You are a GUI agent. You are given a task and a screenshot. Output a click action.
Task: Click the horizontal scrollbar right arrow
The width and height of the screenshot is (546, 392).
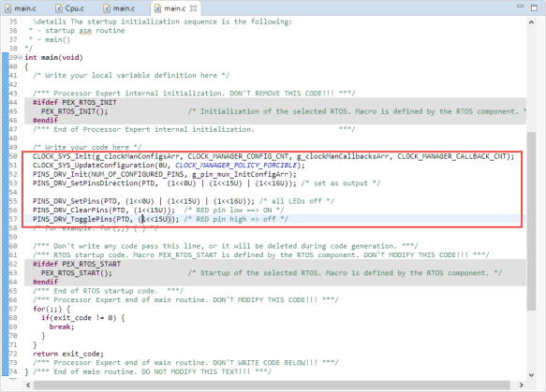pyautogui.click(x=522, y=385)
